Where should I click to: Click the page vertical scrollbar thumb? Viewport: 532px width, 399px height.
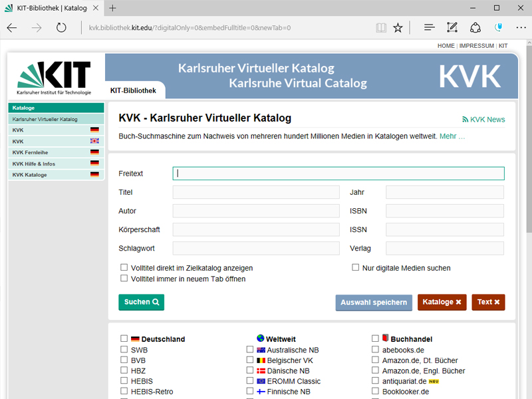529,139
